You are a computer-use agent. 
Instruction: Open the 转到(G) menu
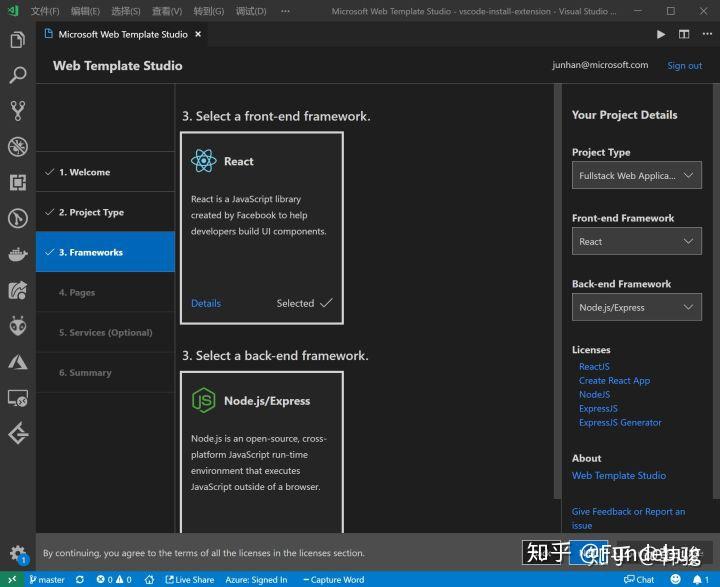(208, 11)
